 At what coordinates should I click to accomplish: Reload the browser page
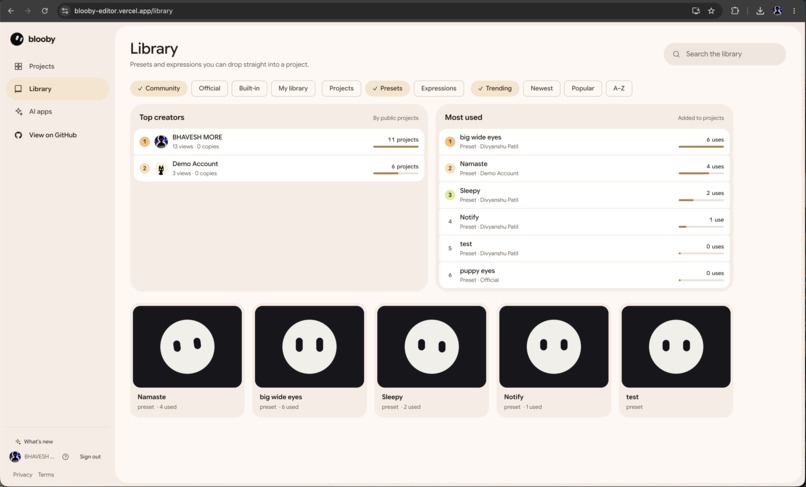coord(45,11)
